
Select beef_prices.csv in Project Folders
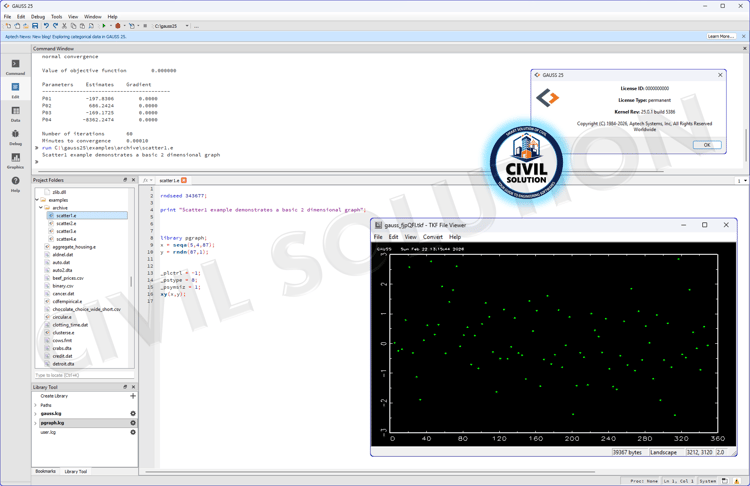[68, 278]
